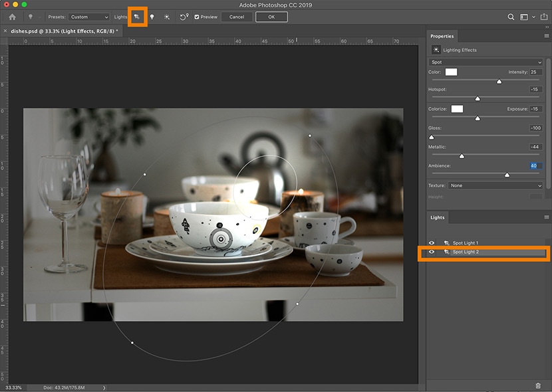Image resolution: width=552 pixels, height=392 pixels.
Task: Hide Spot Light 2 with eye icon
Action: pyautogui.click(x=432, y=252)
